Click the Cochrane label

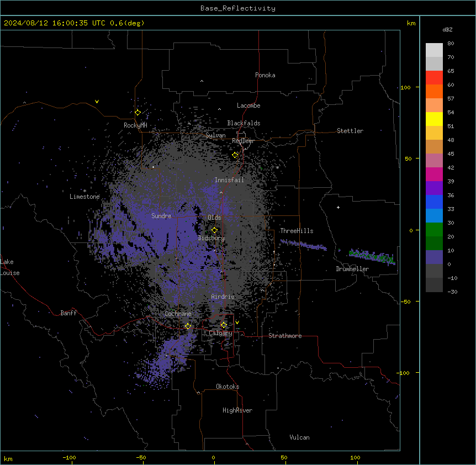click(x=178, y=314)
